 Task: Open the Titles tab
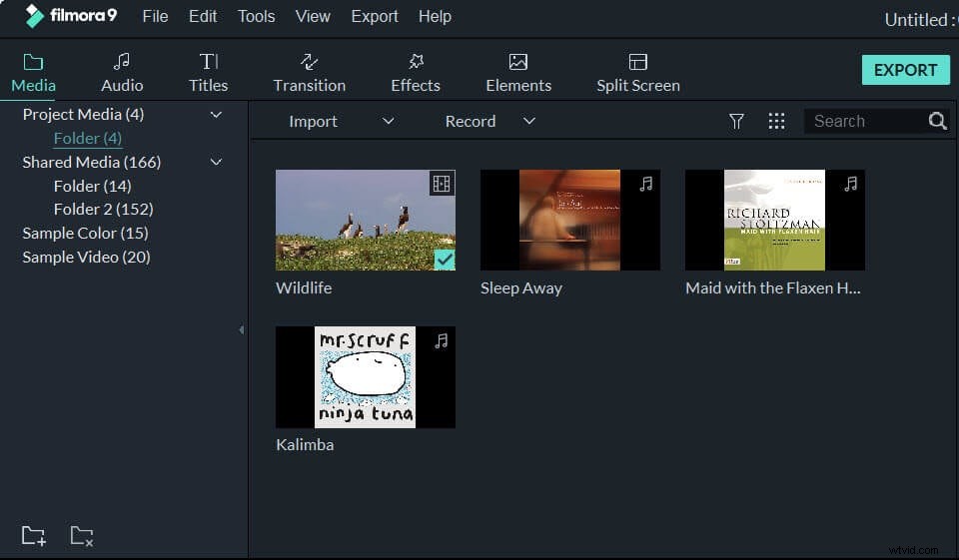208,73
